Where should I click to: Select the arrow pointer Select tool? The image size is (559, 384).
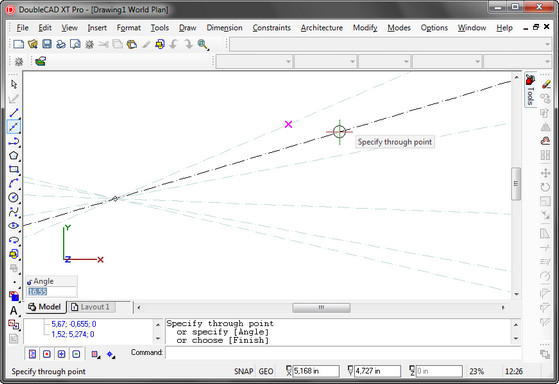14,84
